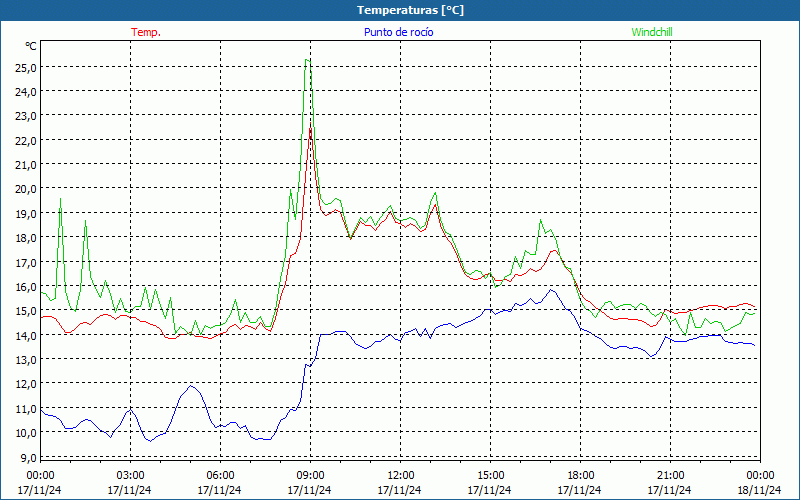Click the 22,0 y-axis value
Viewport: 800px width, 500px height.
[24, 140]
